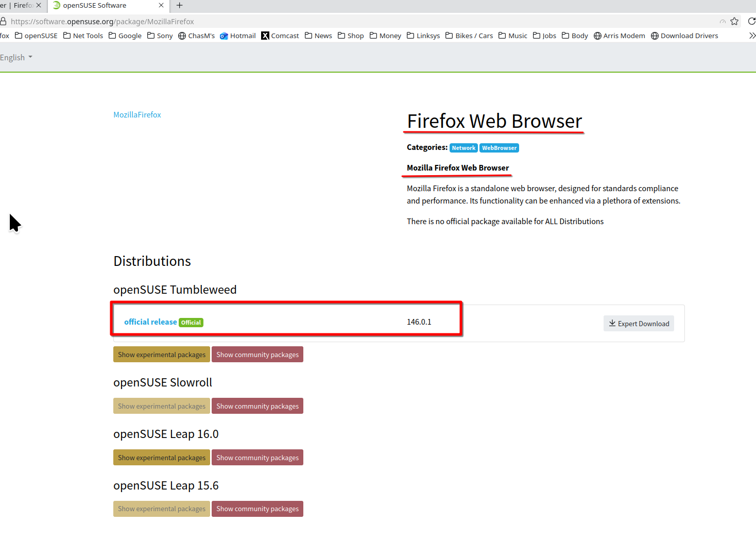Open the Money bookmarks folder
The image size is (756, 539).
(385, 36)
